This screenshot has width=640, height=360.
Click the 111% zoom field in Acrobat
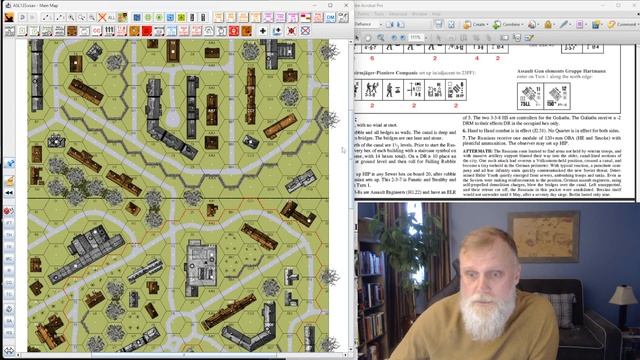coord(416,37)
